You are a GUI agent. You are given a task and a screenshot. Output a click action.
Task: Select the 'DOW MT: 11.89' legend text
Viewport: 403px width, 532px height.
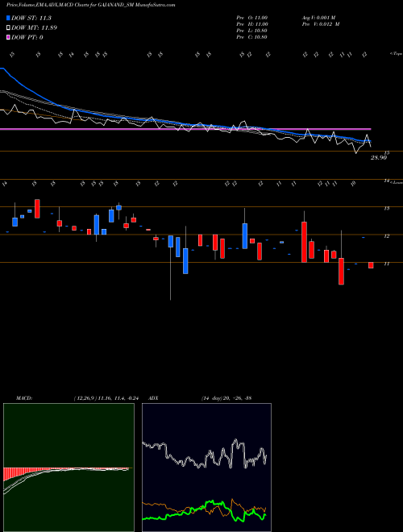[35, 28]
